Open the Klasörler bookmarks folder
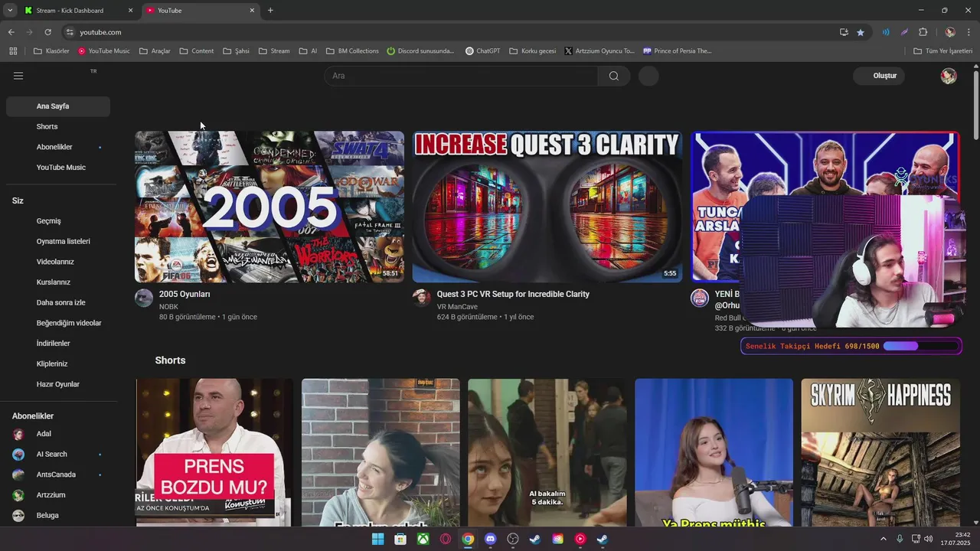Image resolution: width=980 pixels, height=551 pixels. [51, 51]
